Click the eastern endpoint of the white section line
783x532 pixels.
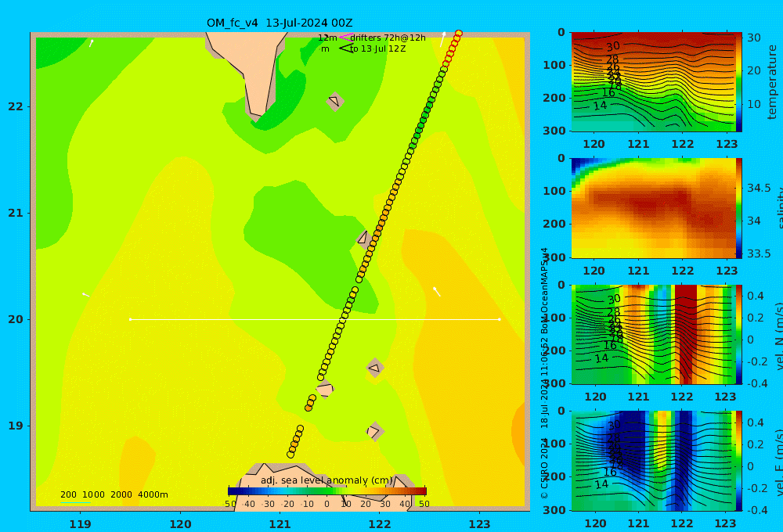(x=500, y=319)
